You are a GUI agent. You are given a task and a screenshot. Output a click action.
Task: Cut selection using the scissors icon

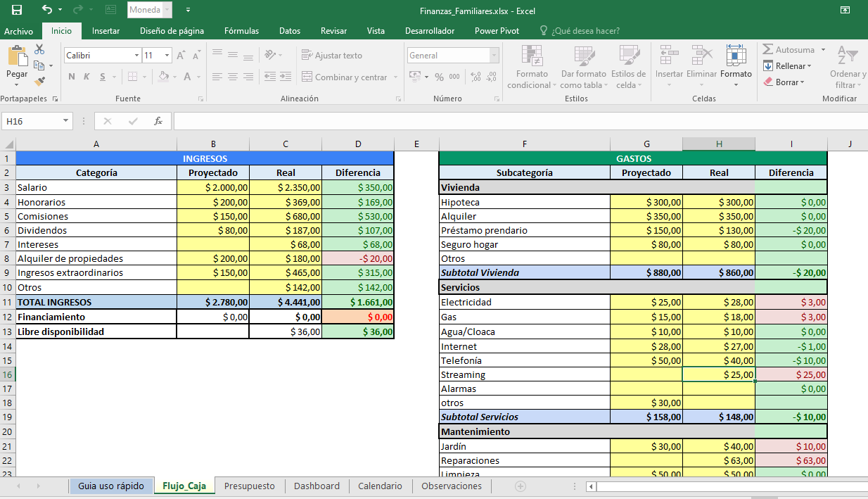[39, 49]
